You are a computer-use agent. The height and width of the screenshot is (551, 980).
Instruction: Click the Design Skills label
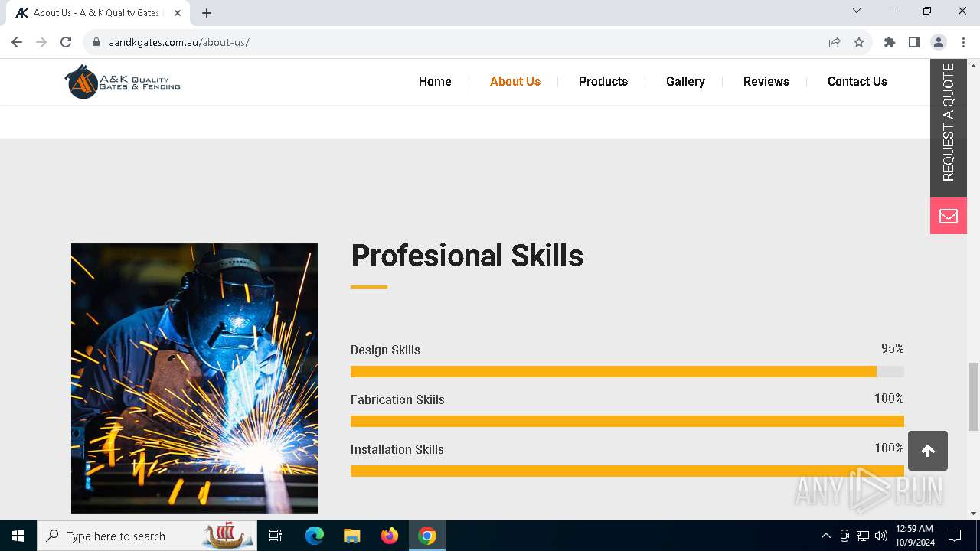coord(385,350)
